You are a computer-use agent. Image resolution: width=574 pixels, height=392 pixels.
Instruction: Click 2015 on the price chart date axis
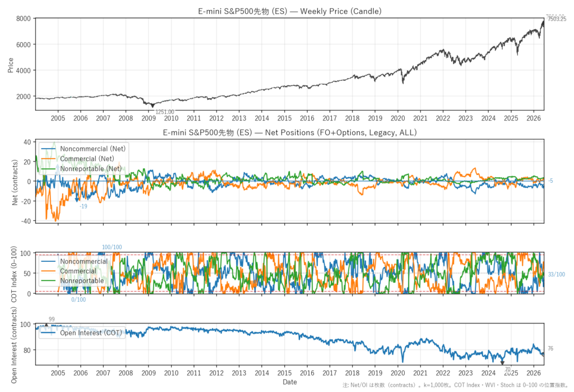(x=284, y=118)
